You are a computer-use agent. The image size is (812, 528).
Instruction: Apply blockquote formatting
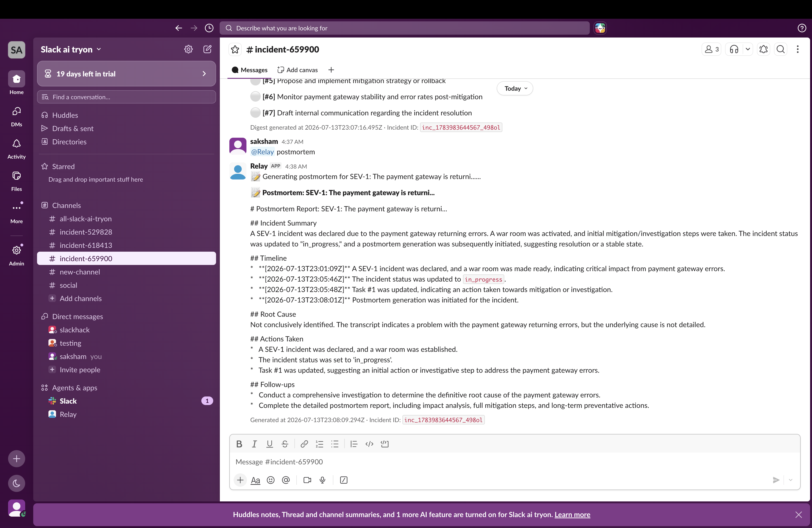click(354, 444)
